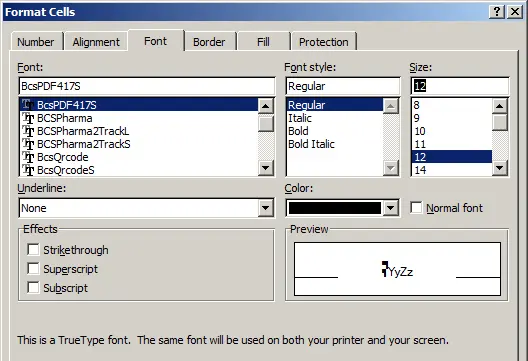This screenshot has width=528, height=361.
Task: Select font size 8
Action: point(452,105)
